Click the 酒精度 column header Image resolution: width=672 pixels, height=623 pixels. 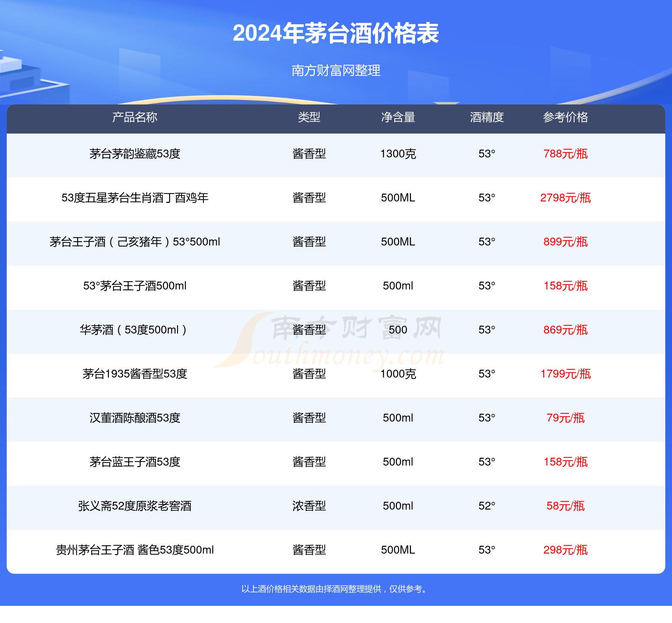(x=487, y=117)
